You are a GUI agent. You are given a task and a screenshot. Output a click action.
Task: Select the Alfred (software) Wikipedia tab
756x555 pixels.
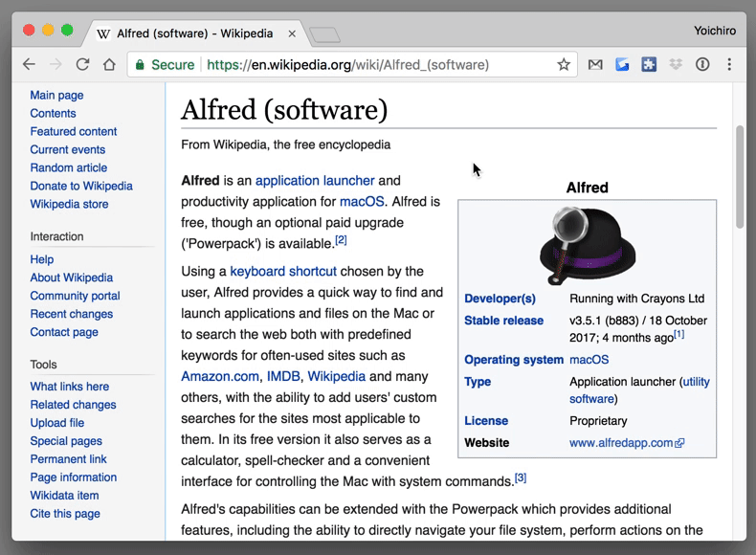195,33
